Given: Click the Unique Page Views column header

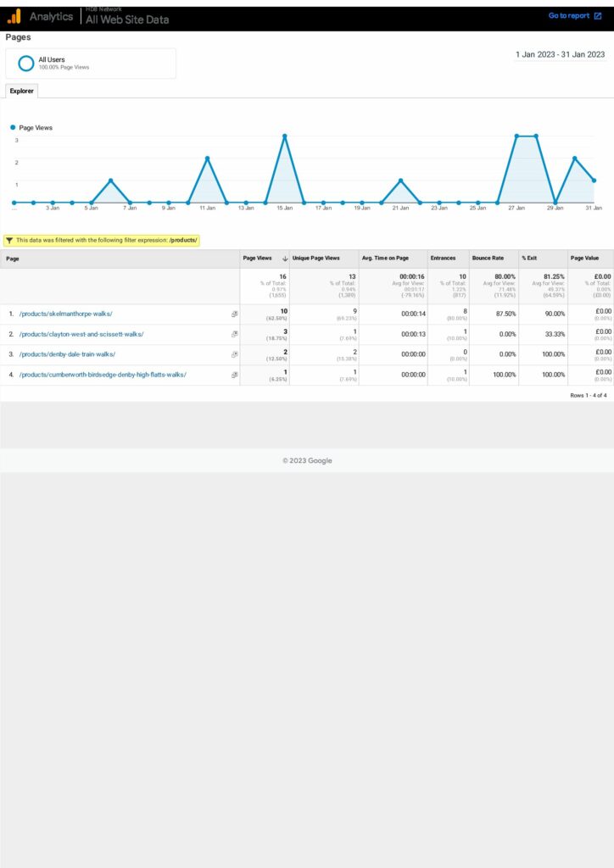Looking at the screenshot, I should point(316,259).
